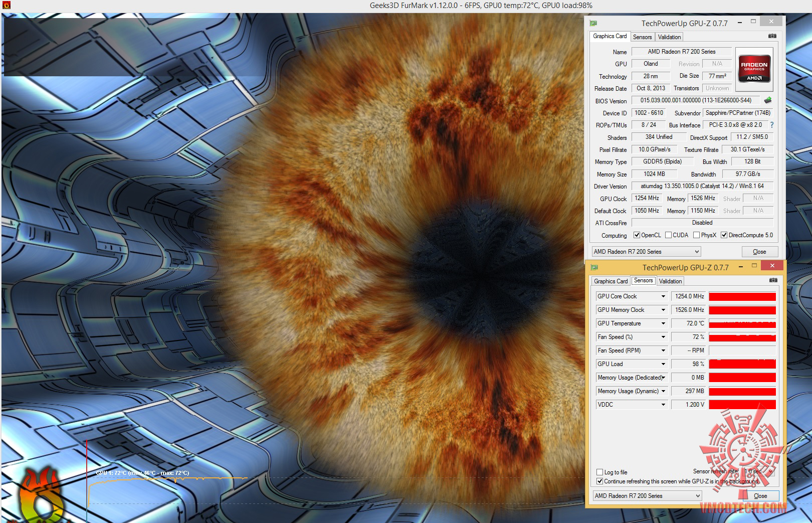The image size is (812, 523).
Task: Click the Driver Version field
Action: click(x=702, y=186)
